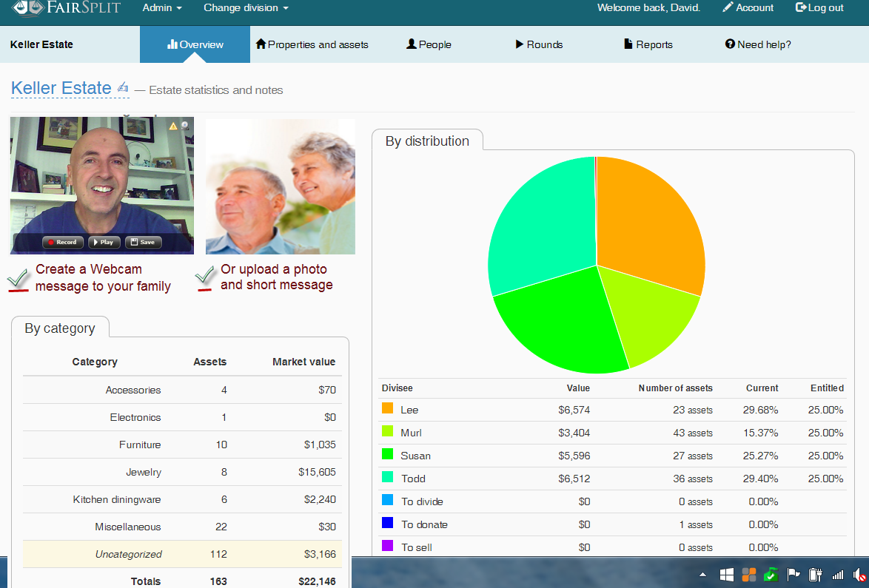
Task: Click the To sell purple swatch
Action: (387, 547)
